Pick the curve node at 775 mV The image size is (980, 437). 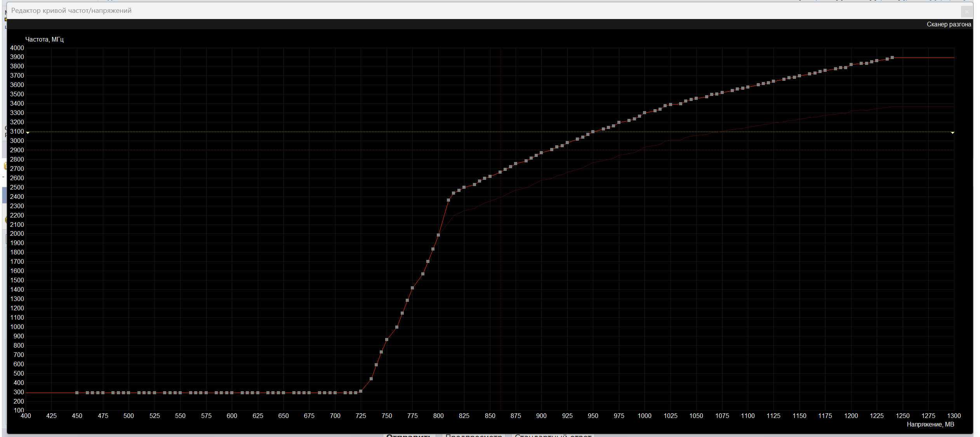pos(412,288)
